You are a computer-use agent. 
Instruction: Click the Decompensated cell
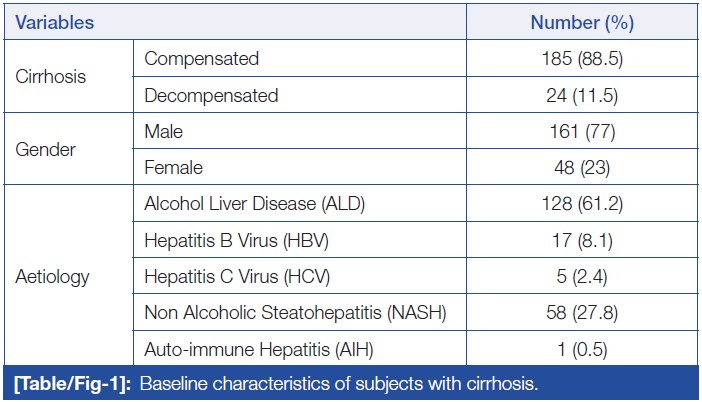pyautogui.click(x=211, y=96)
